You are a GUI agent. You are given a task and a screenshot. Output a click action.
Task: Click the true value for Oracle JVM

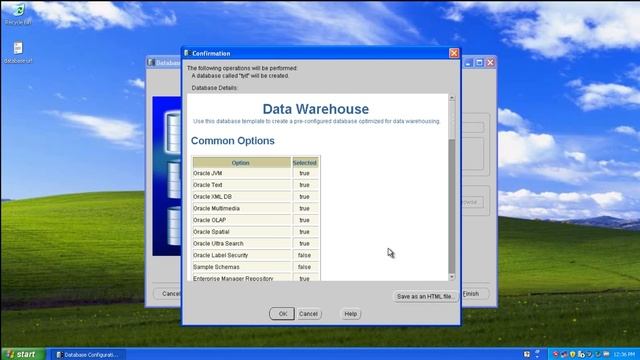[304, 173]
